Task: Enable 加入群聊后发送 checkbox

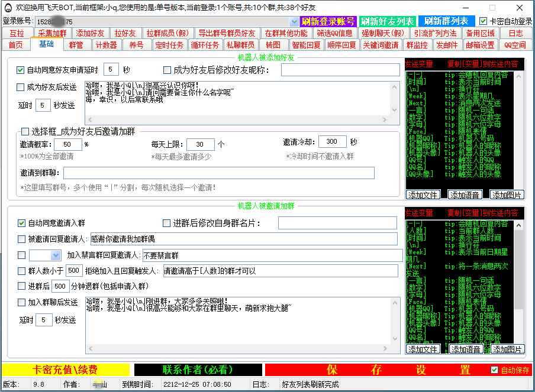Action: pos(21,302)
